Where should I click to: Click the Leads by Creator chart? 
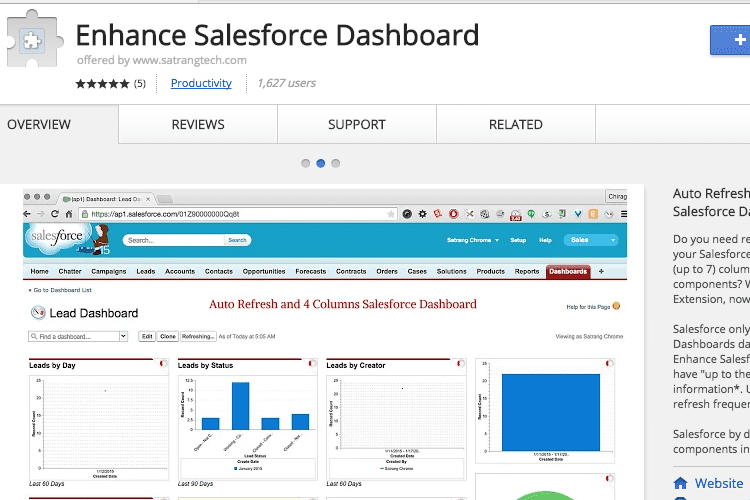click(x=396, y=426)
